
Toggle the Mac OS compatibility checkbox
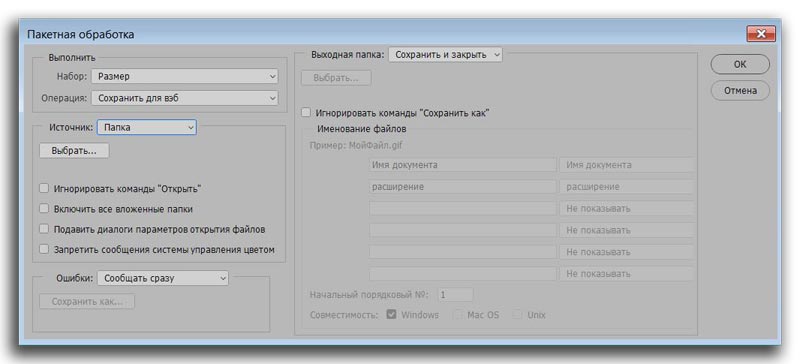[x=458, y=314]
